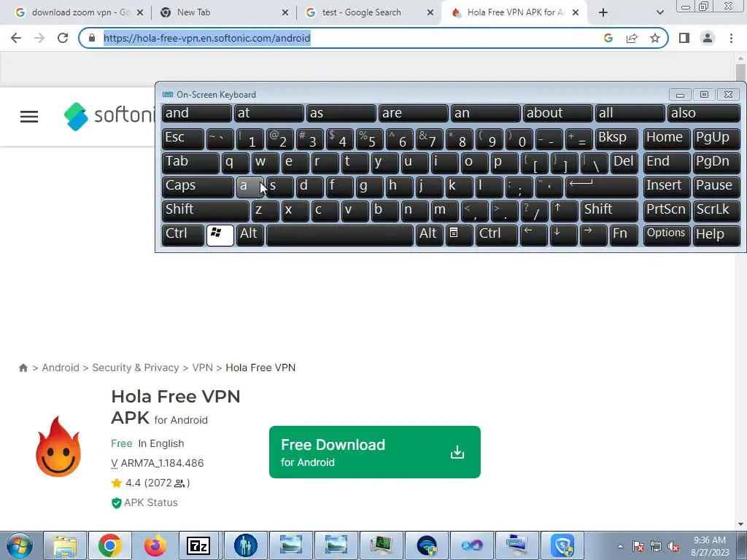The width and height of the screenshot is (747, 560).
Task: Click the URL in the address bar
Action: pyautogui.click(x=206, y=38)
